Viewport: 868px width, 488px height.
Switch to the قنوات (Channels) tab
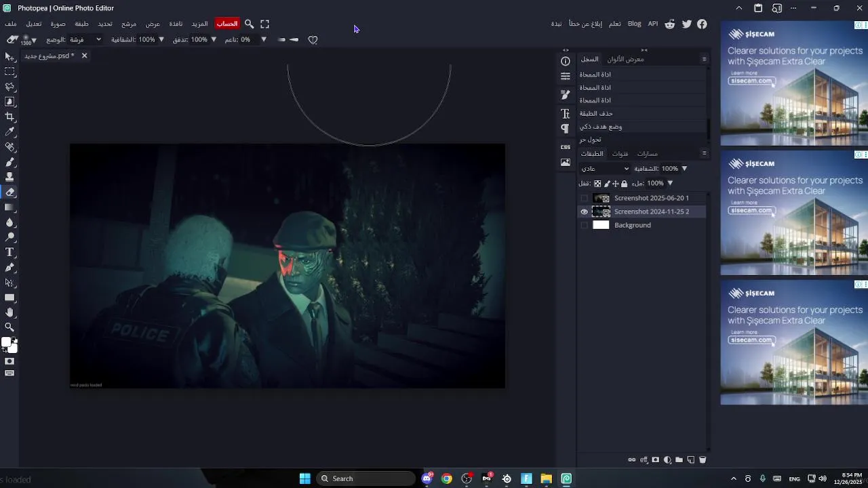[x=620, y=154]
